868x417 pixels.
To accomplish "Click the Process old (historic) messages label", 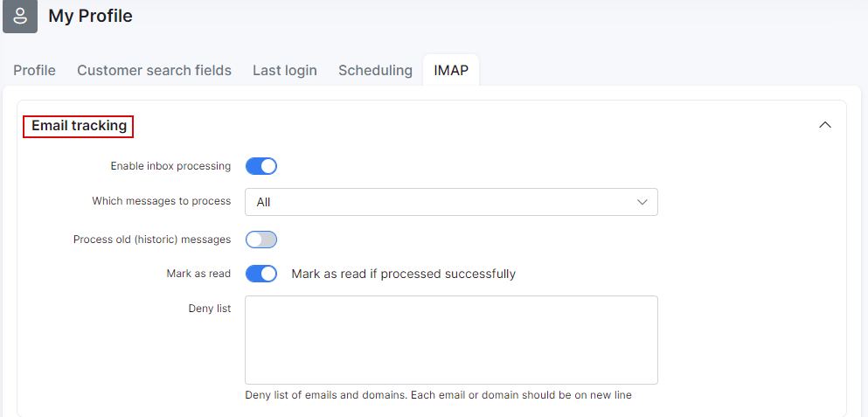I will point(152,240).
